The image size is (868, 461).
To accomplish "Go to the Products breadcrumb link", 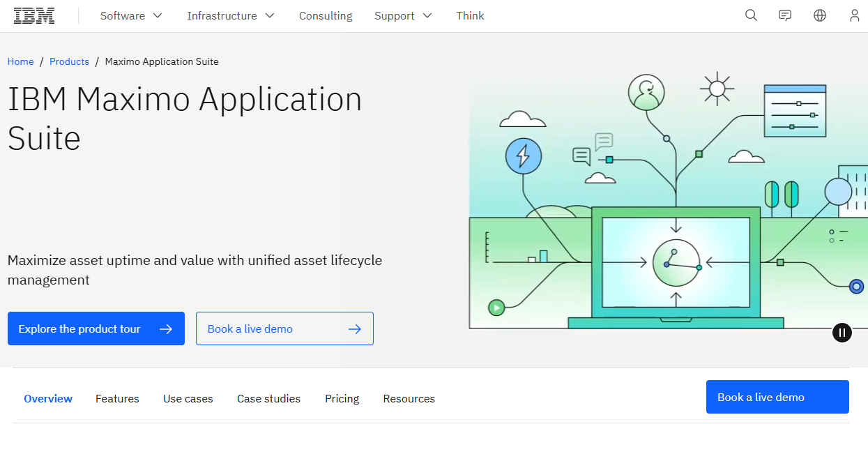I will 69,61.
